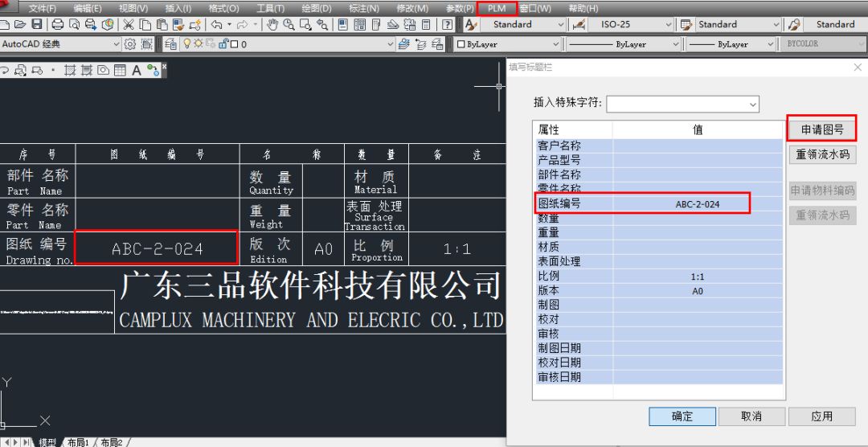The height and width of the screenshot is (447, 868).
Task: Select the 比例 value 1:1 cell
Action: (698, 277)
